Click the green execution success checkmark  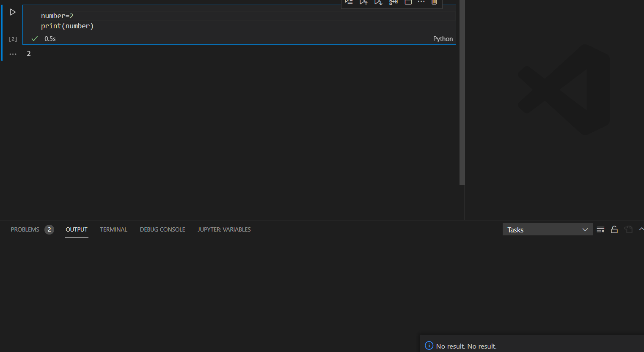point(34,38)
